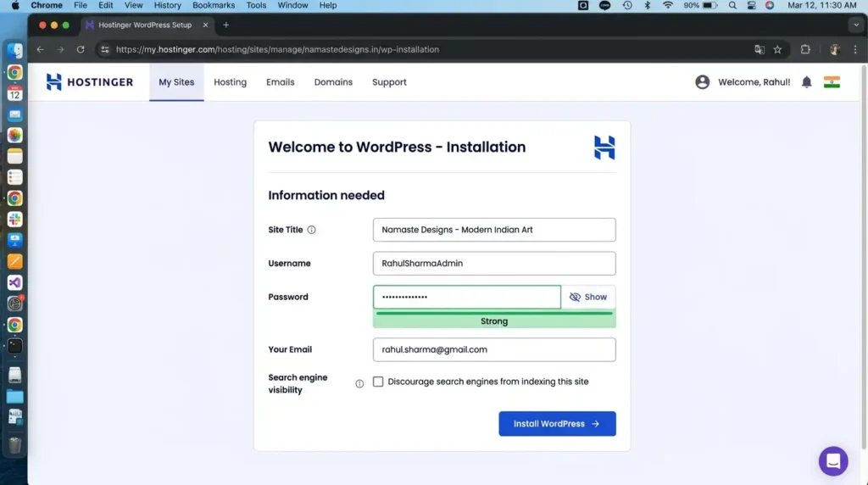
Task: Click the Your Email field
Action: pyautogui.click(x=494, y=349)
